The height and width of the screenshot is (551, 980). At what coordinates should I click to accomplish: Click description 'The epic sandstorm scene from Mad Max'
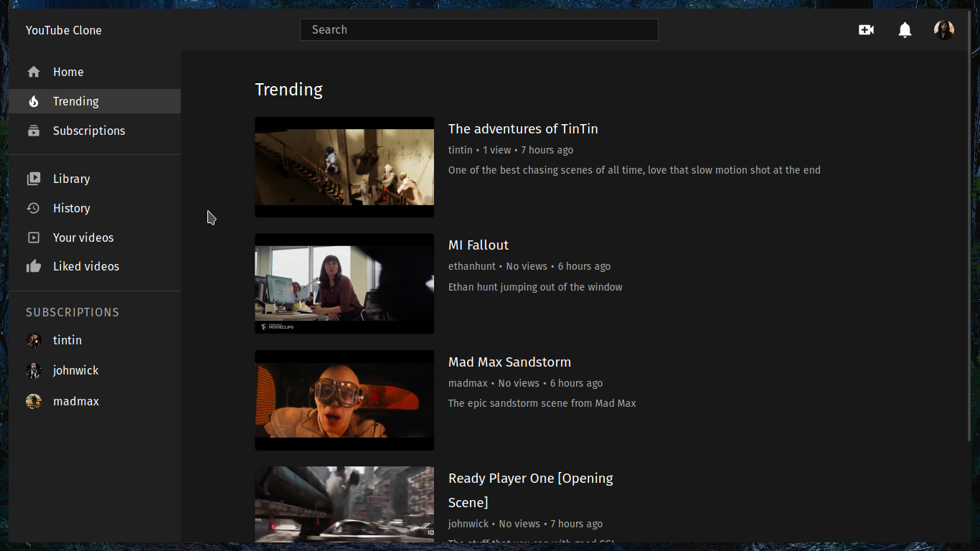point(542,403)
